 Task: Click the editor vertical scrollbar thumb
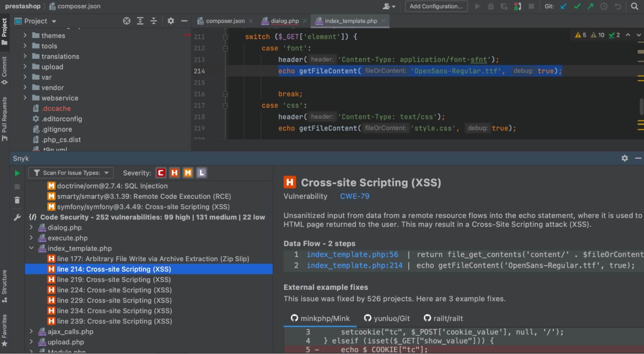[641, 107]
